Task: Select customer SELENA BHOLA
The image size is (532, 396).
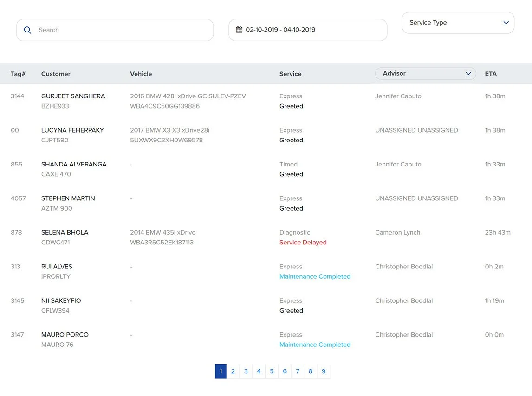Action: point(65,233)
